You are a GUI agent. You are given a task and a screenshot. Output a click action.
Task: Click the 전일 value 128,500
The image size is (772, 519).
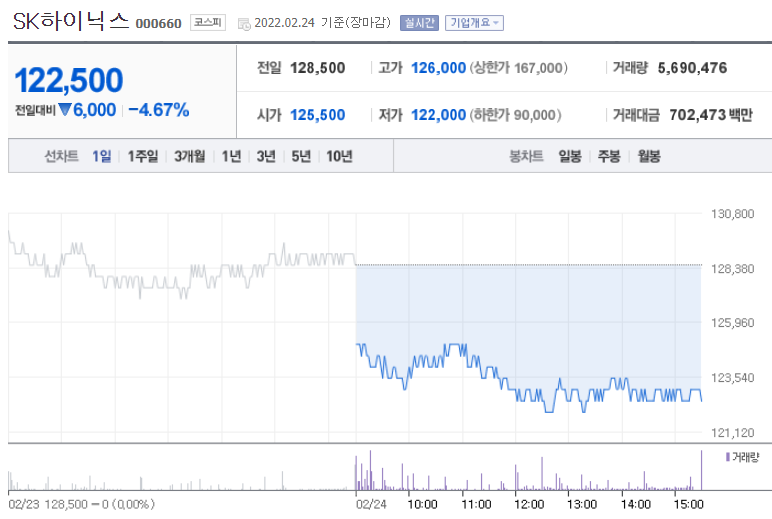[x=318, y=67]
